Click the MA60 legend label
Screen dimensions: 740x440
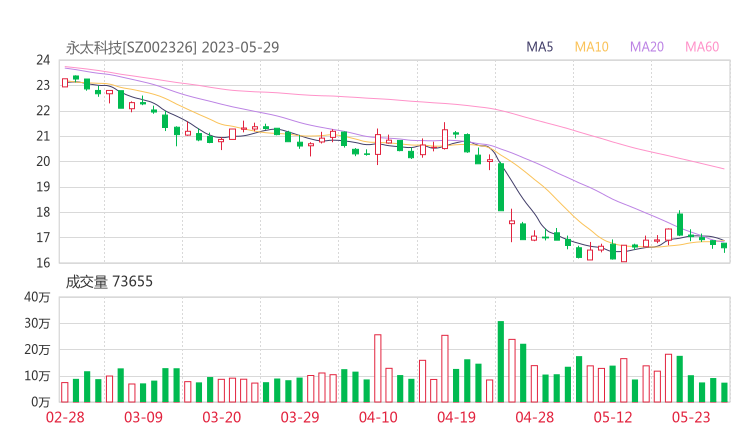coord(702,47)
